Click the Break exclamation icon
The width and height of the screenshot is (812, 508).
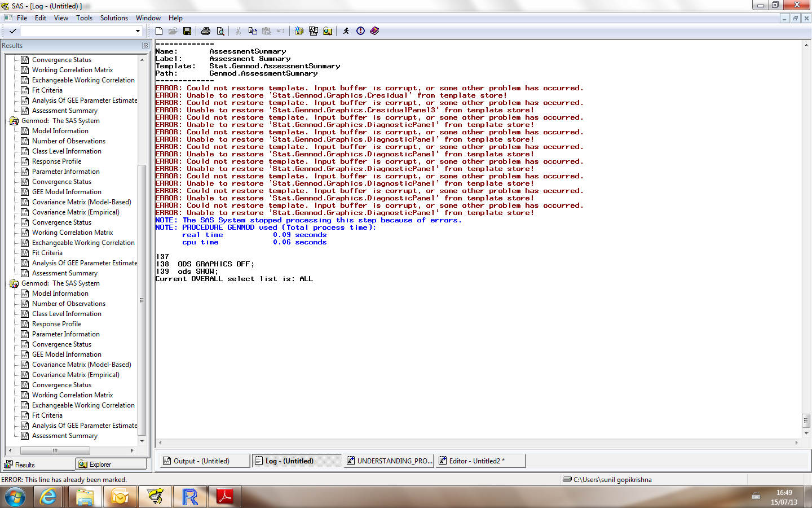[x=360, y=31]
